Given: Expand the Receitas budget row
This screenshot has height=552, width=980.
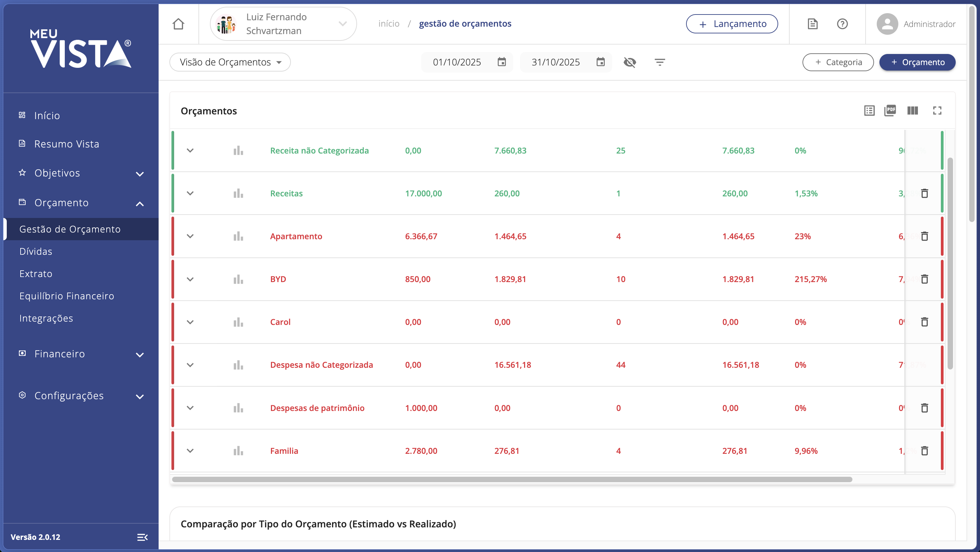Looking at the screenshot, I should pyautogui.click(x=190, y=193).
